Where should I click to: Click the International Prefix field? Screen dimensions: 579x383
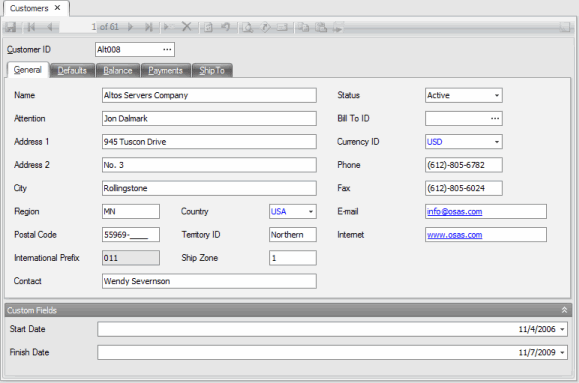pyautogui.click(x=131, y=258)
